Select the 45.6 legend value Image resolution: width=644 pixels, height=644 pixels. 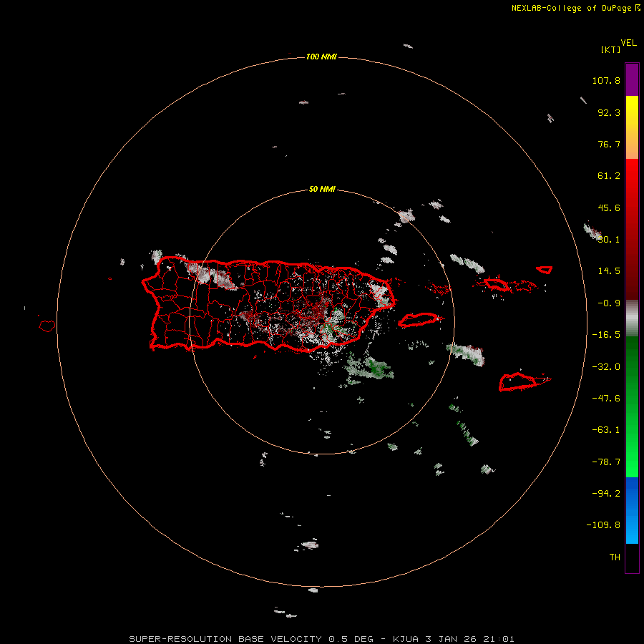click(x=609, y=208)
